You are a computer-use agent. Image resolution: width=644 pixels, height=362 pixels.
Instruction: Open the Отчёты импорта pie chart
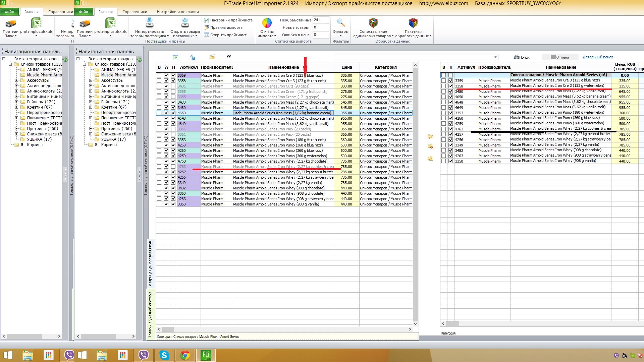(x=267, y=23)
